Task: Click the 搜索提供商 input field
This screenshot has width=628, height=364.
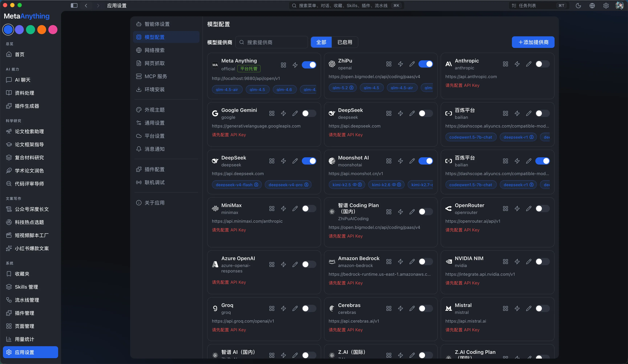Action: tap(272, 42)
